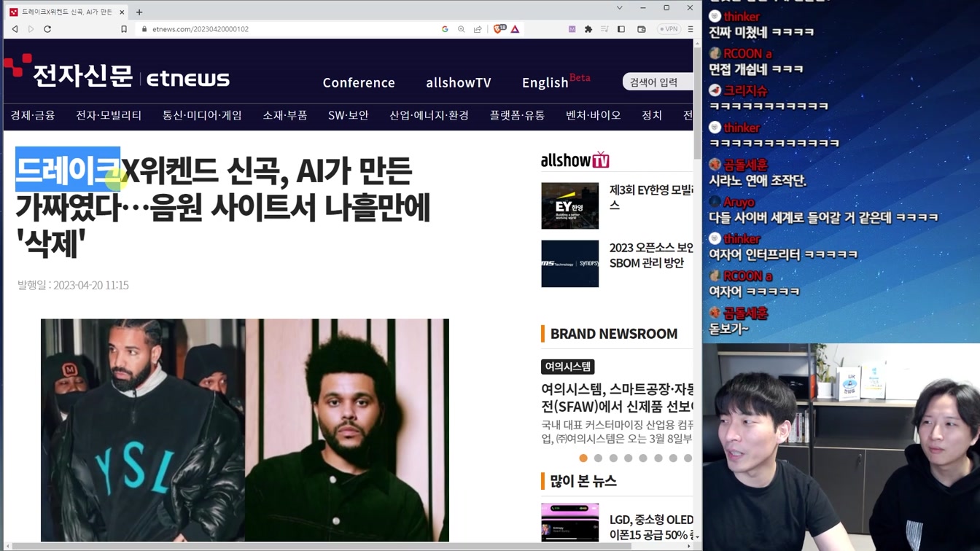Open the Brave Rewards triangle icon

coord(515,29)
